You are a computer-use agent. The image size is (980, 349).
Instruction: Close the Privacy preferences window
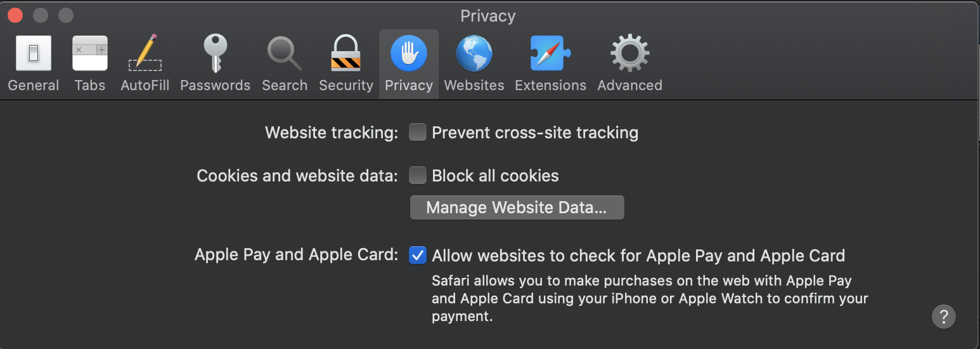(x=15, y=15)
